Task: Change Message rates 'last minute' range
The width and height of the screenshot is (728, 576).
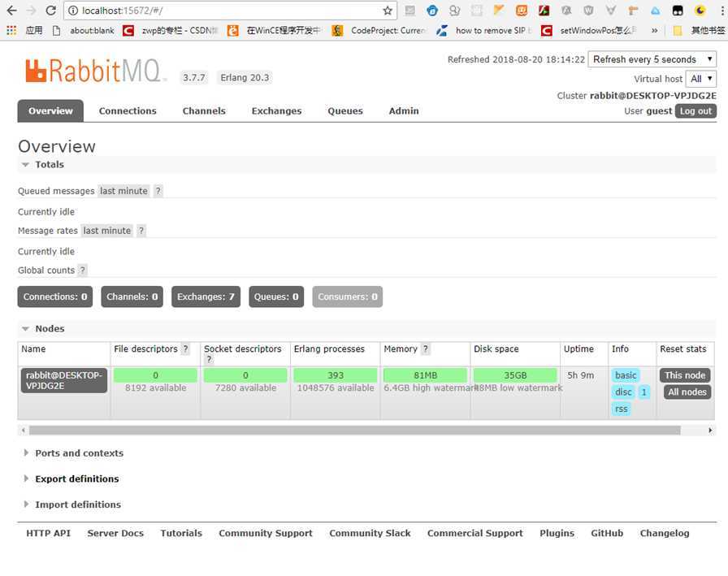Action: coord(106,231)
